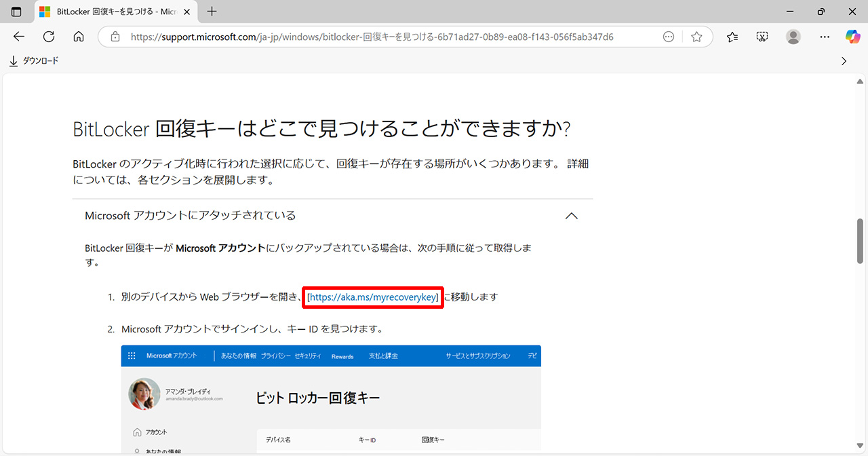Click Rewards in the screenshot header
Screen dimensions: 868x456
pyautogui.click(x=342, y=356)
